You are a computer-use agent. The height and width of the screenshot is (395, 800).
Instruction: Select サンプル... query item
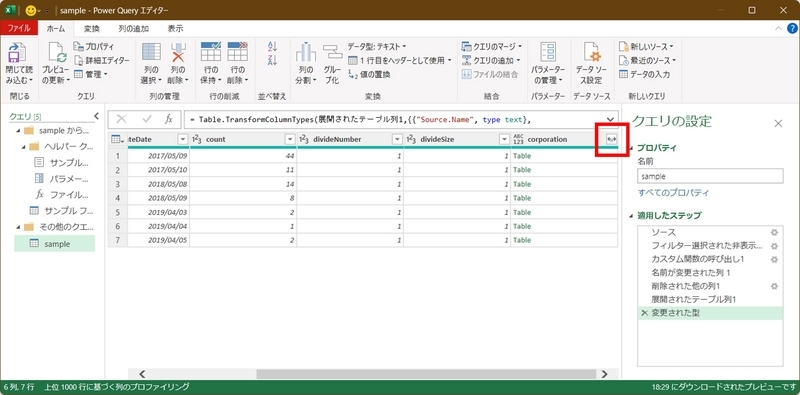[x=62, y=162]
